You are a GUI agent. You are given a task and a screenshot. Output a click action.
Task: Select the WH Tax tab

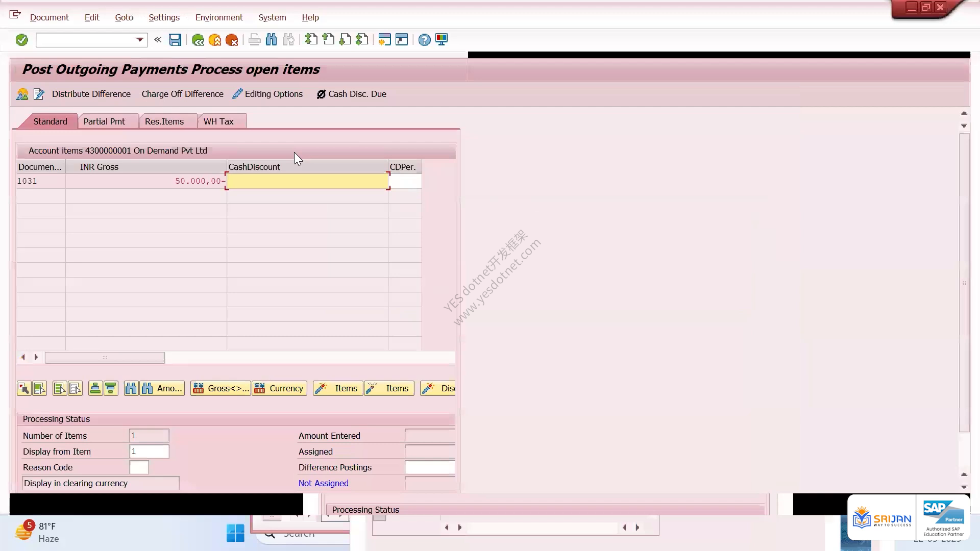point(218,121)
